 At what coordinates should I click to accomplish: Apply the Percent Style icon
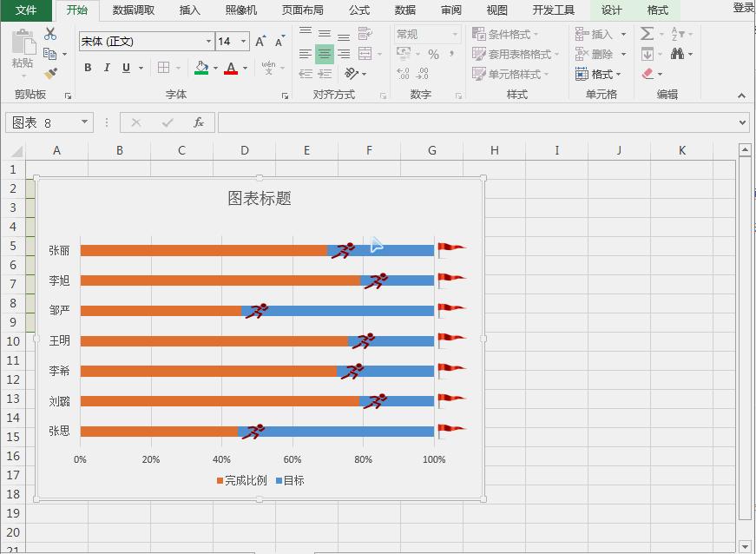[x=433, y=55]
